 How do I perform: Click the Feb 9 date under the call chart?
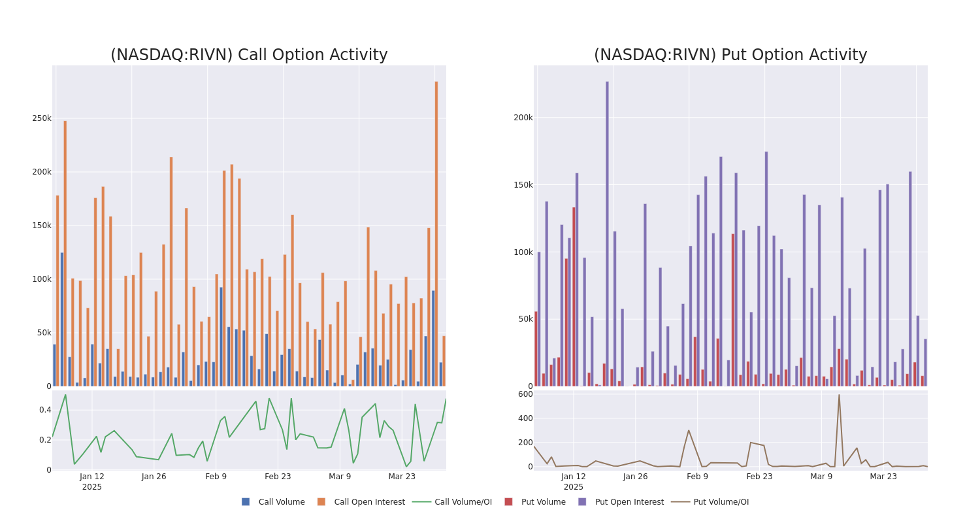[x=216, y=477]
